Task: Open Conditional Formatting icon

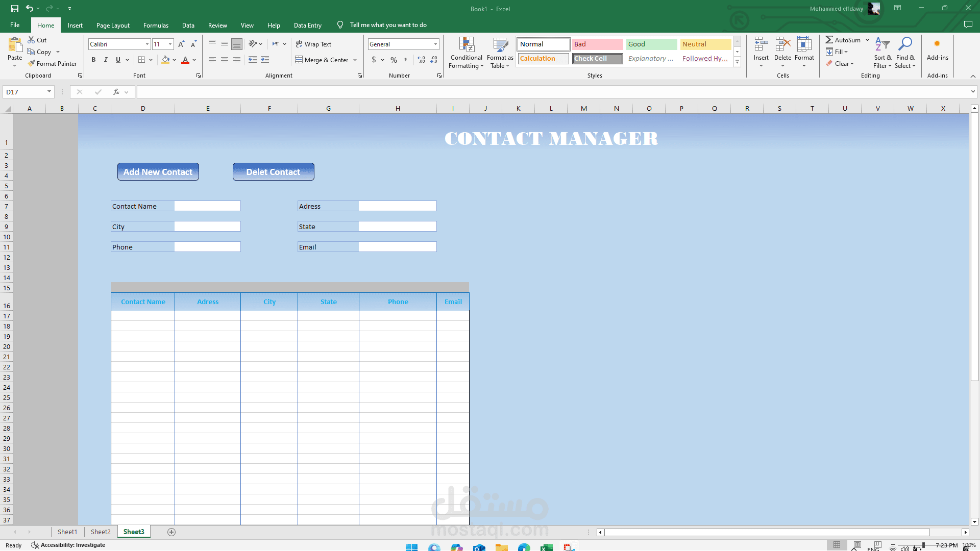Action: 467,45
